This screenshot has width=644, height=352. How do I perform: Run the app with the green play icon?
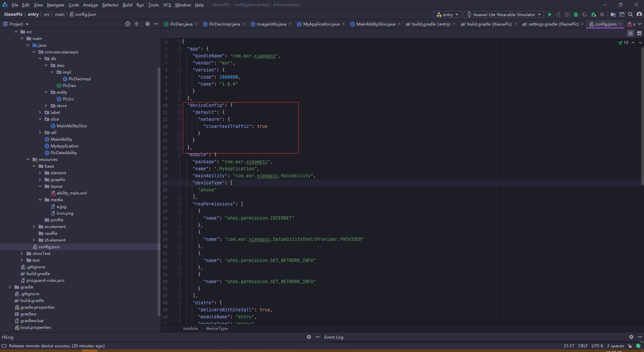[x=550, y=14]
